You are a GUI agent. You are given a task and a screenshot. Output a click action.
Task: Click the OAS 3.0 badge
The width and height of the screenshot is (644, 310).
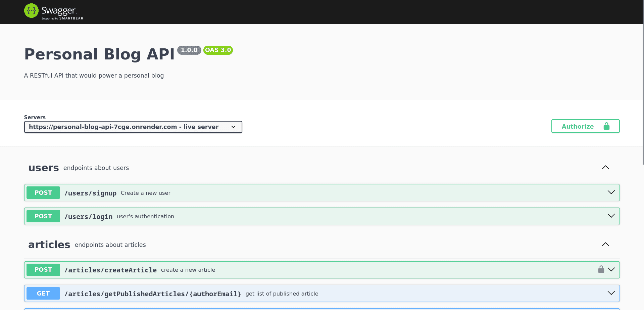coord(218,50)
